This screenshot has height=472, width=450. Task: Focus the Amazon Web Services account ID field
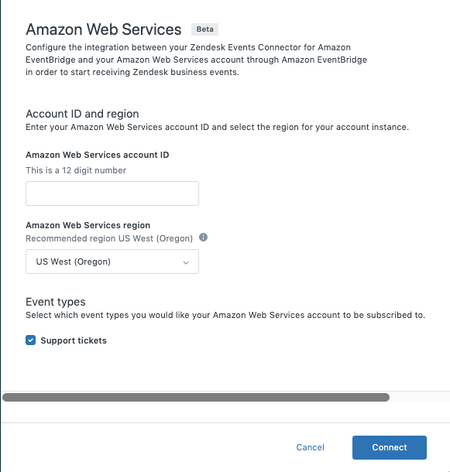click(112, 193)
